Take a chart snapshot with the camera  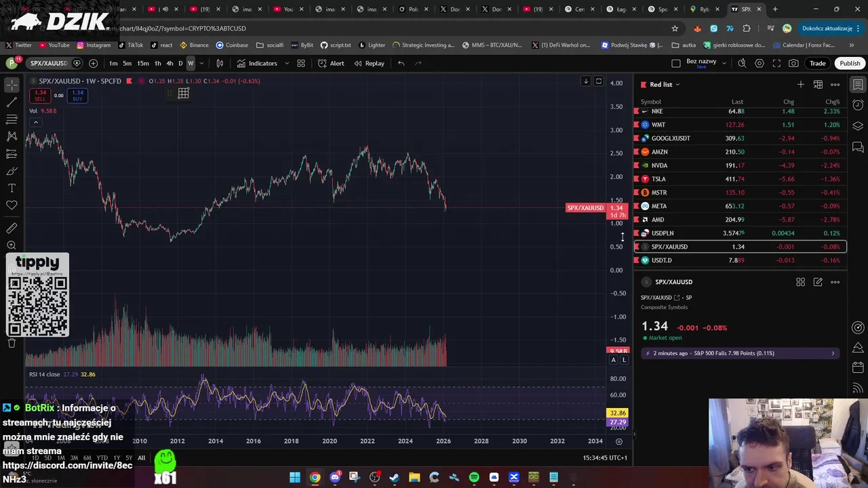tap(793, 63)
